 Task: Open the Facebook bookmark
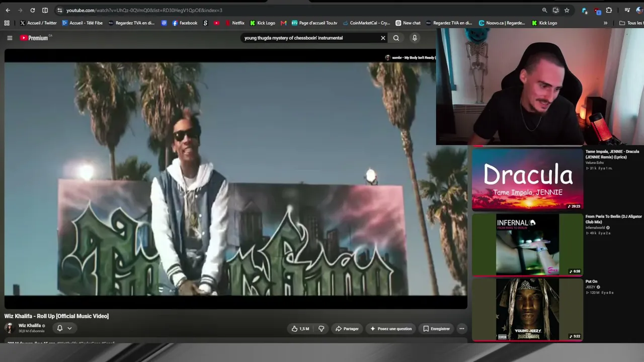click(185, 23)
